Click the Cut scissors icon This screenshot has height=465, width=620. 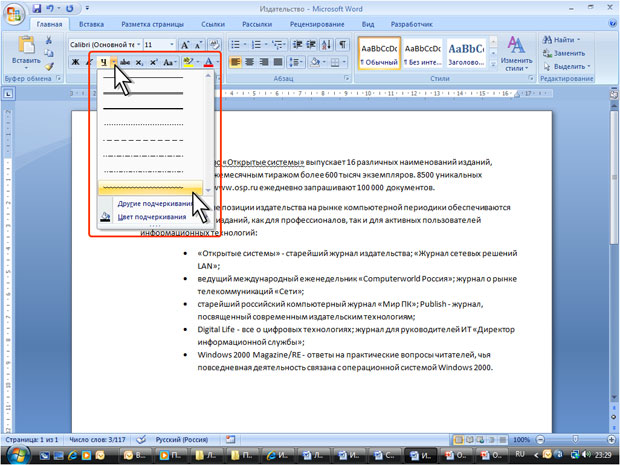point(49,40)
